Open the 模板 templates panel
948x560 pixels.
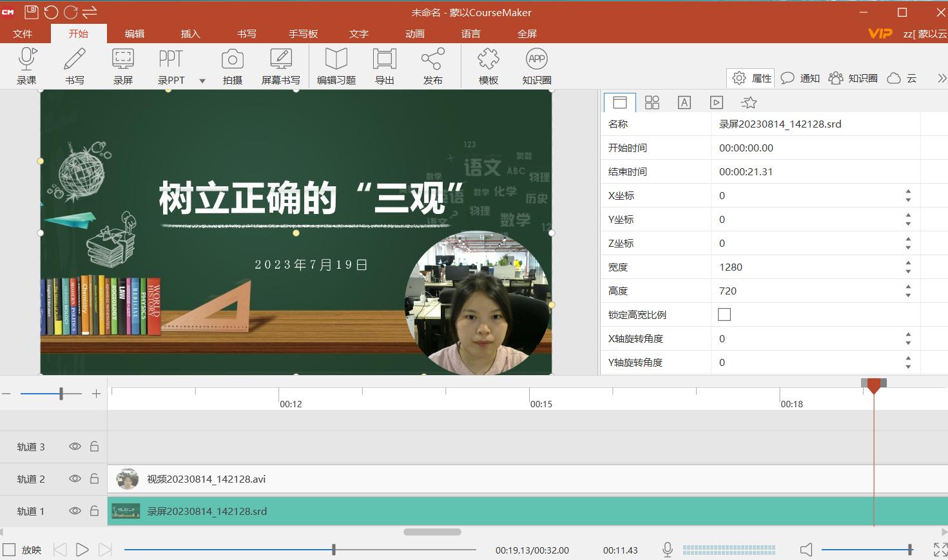[x=488, y=64]
